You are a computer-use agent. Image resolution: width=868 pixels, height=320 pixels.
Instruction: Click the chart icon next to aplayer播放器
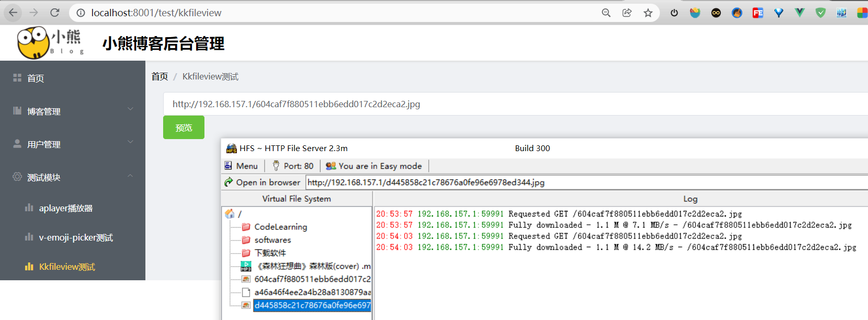coord(29,208)
